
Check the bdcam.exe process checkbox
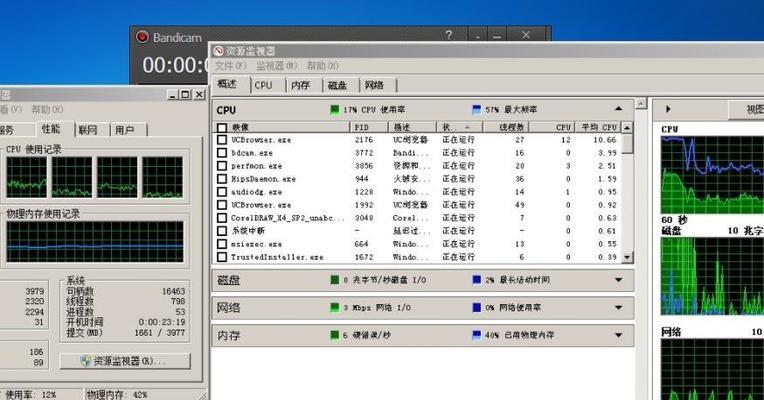[222, 153]
